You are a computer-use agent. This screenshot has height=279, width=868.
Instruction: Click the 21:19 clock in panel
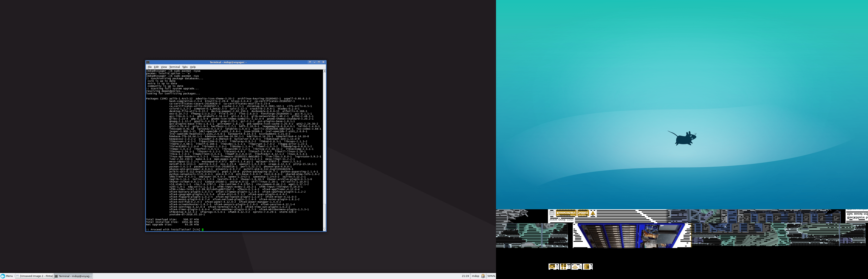tap(465, 276)
